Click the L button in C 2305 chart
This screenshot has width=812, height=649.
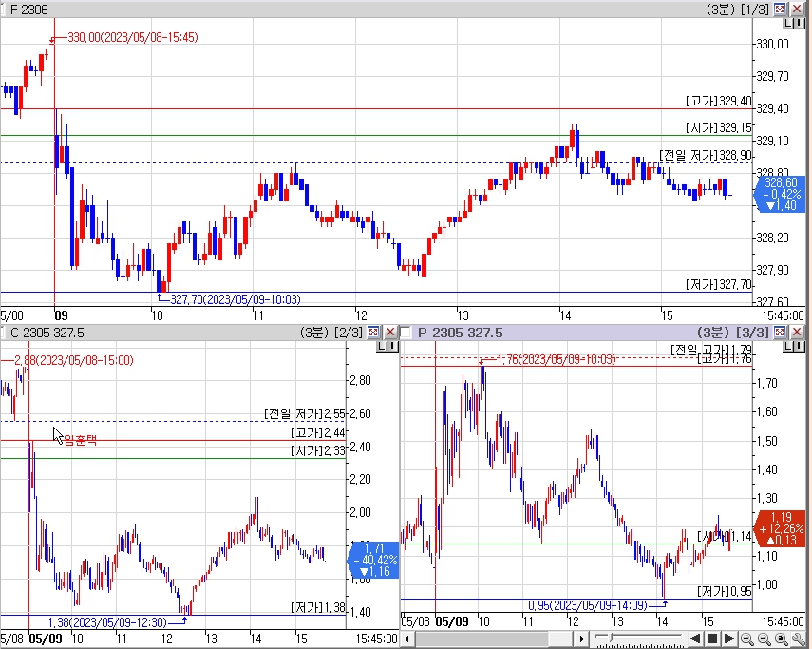coord(381,346)
